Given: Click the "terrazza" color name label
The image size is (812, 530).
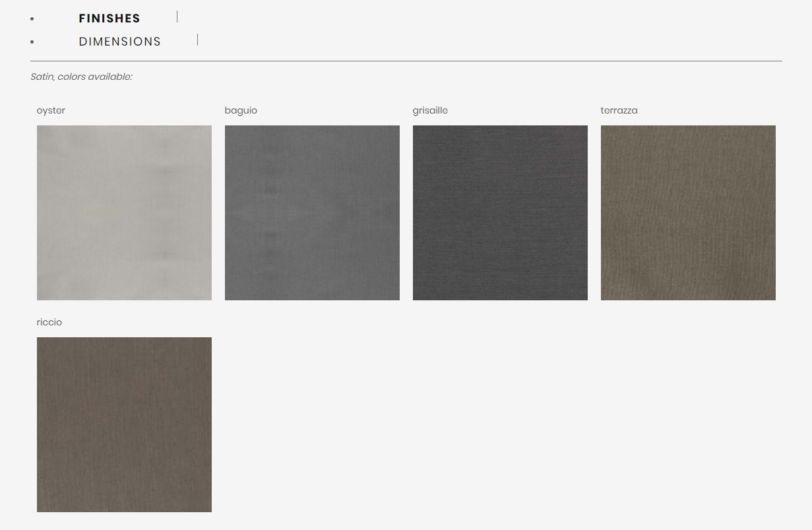Looking at the screenshot, I should [x=619, y=110].
